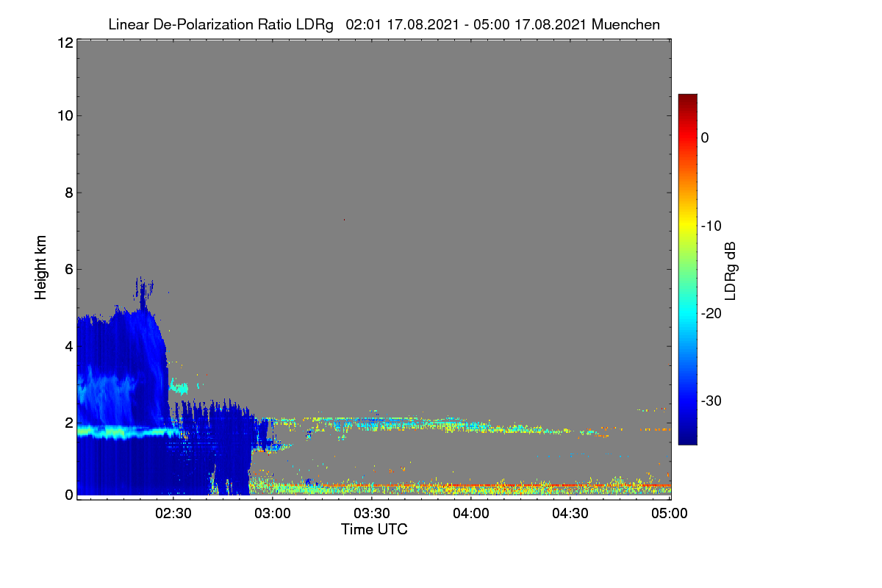Click the 04:00 time axis label
Viewport: 882px width, 588px height.
click(471, 514)
